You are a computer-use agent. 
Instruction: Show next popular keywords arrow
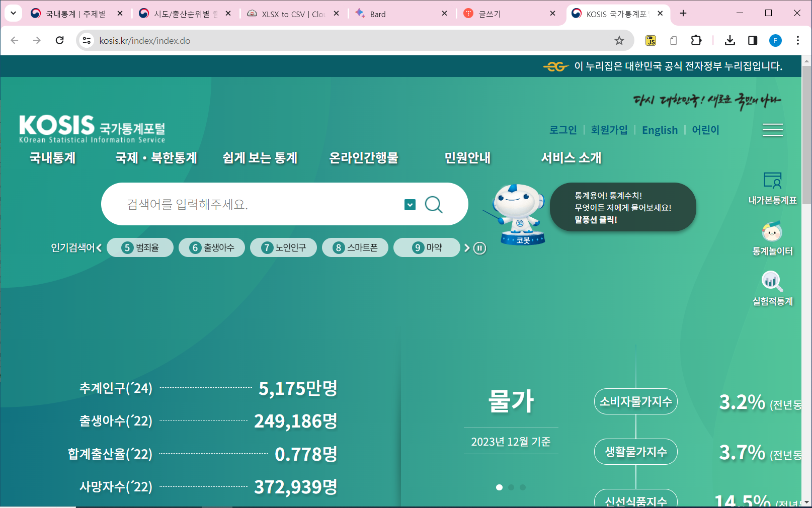point(467,248)
